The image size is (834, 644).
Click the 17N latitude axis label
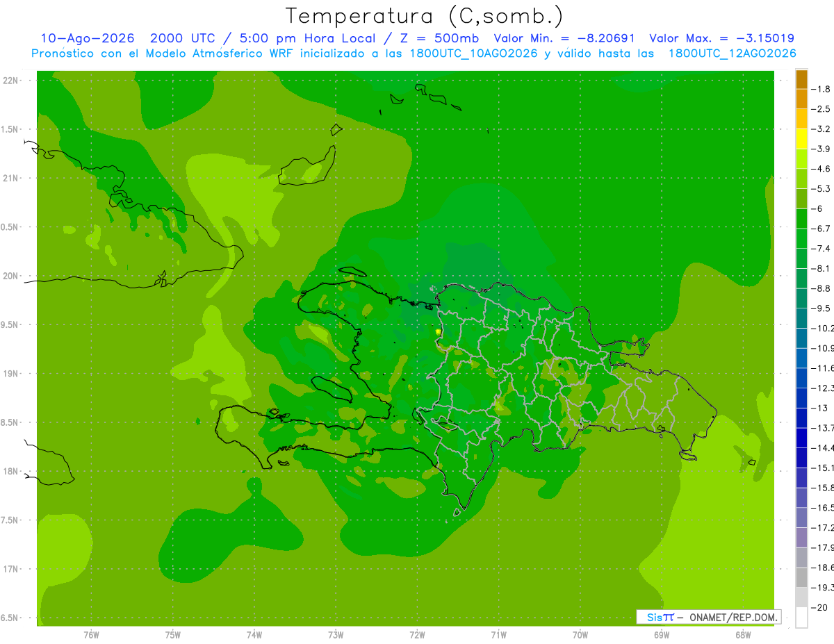click(12, 569)
